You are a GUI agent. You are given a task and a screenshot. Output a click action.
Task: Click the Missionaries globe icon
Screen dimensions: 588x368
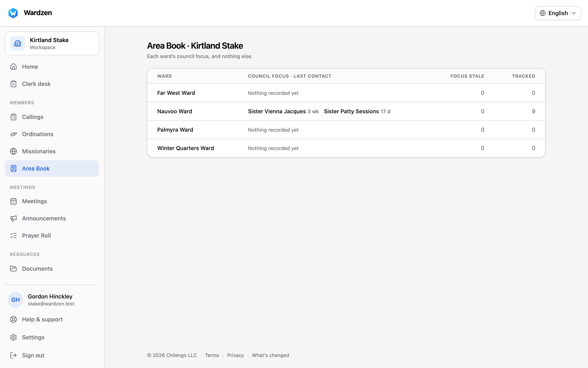pos(13,151)
